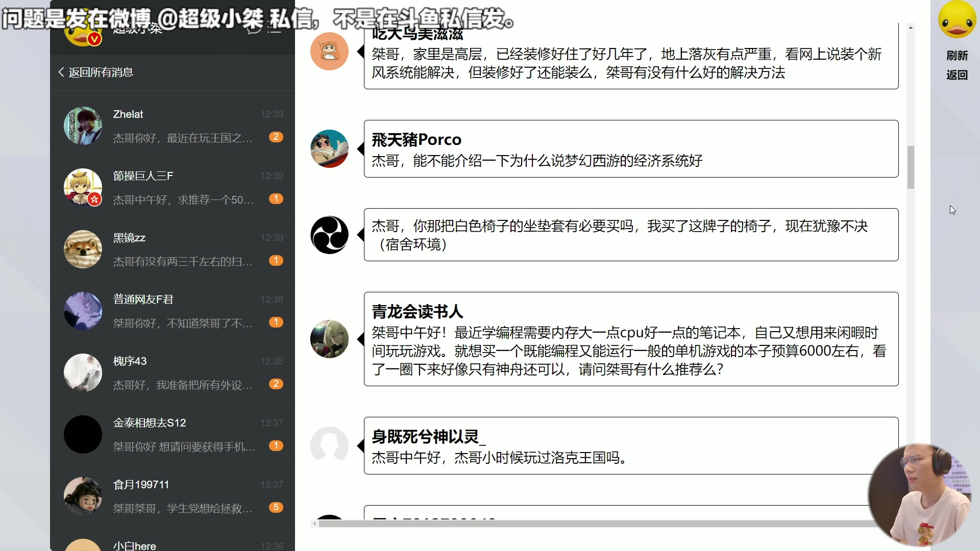Select message preview 杰哥中午好，求推荐一个50…
This screenshot has width=980, height=551.
(x=183, y=200)
